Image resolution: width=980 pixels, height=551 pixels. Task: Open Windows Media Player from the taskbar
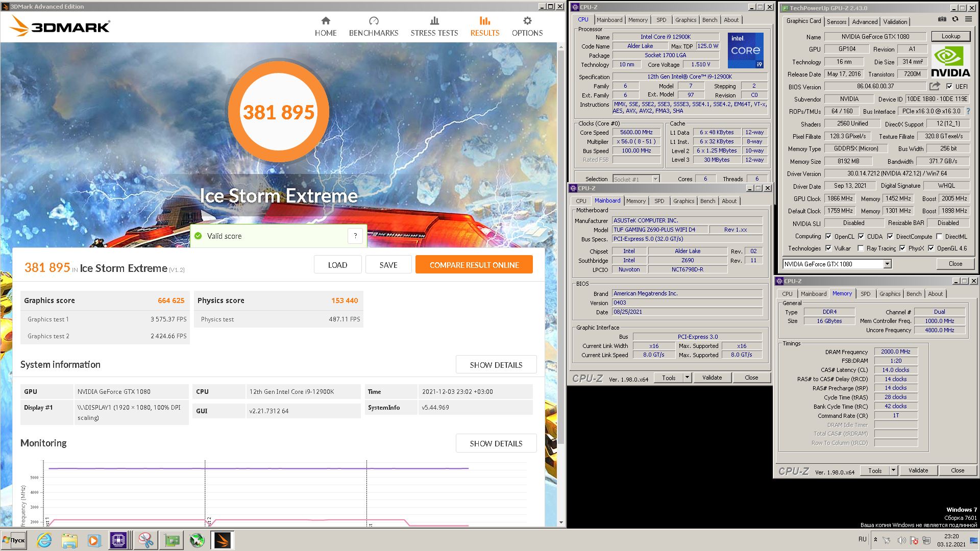tap(94, 540)
